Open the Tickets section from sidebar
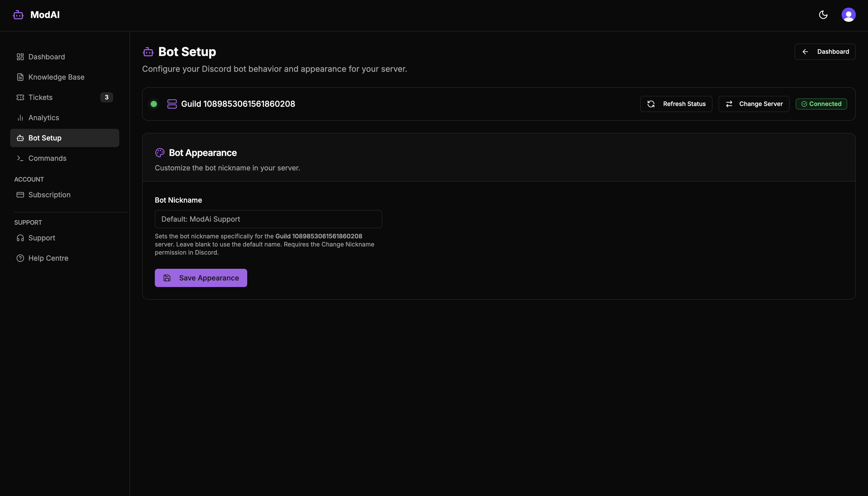The image size is (868, 496). [x=40, y=97]
